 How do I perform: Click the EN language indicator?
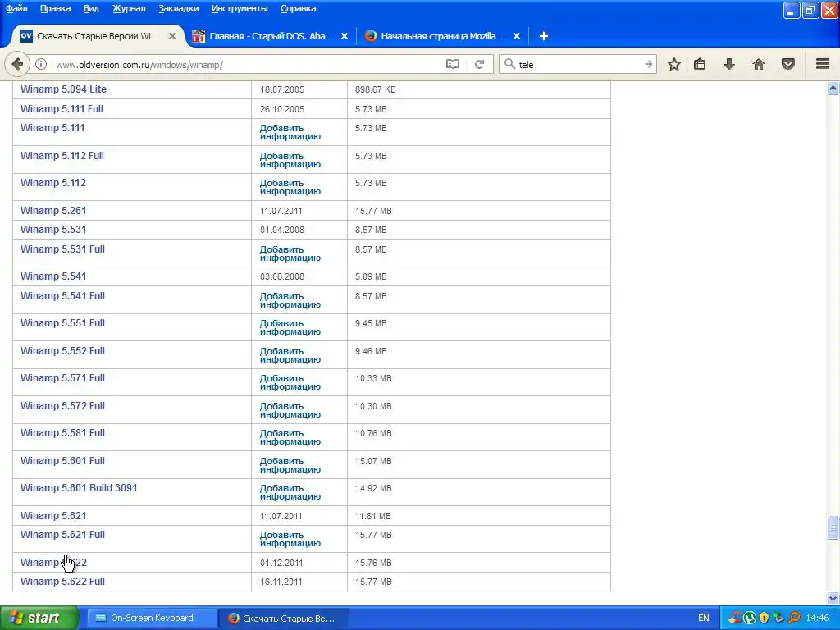point(703,618)
